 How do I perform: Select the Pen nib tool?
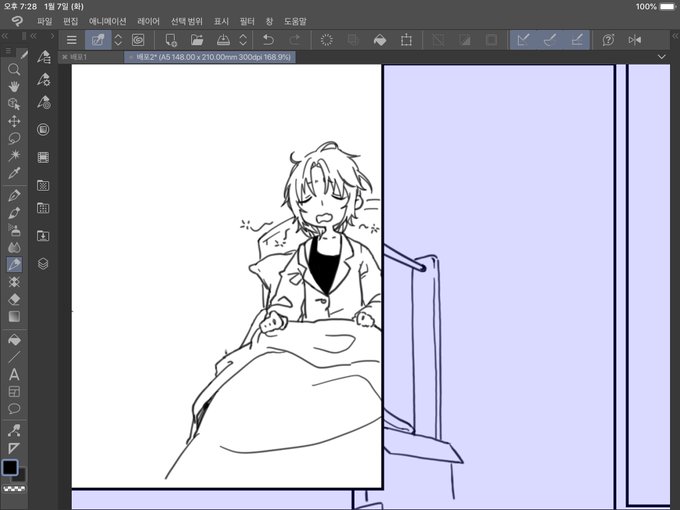pyautogui.click(x=14, y=196)
